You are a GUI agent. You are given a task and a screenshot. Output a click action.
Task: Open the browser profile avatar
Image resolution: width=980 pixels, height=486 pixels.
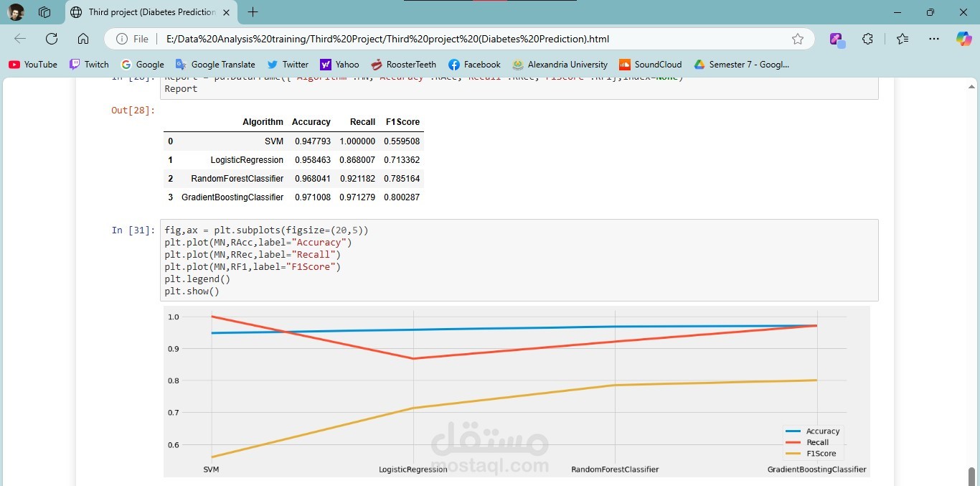[x=16, y=12]
